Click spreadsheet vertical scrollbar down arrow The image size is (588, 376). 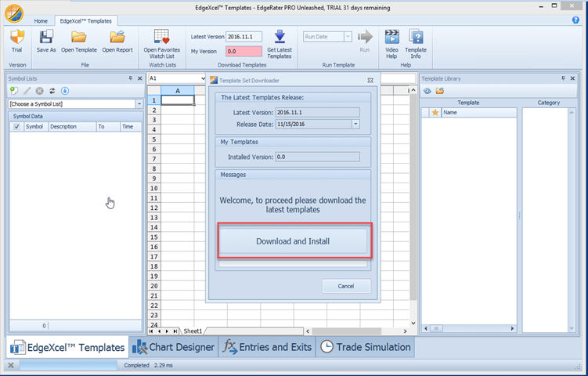[413, 323]
